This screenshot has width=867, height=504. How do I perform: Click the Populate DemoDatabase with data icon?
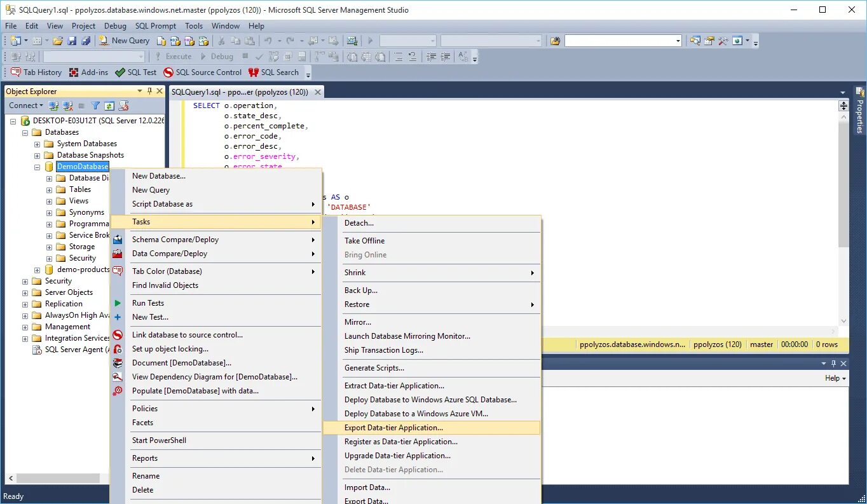click(118, 391)
